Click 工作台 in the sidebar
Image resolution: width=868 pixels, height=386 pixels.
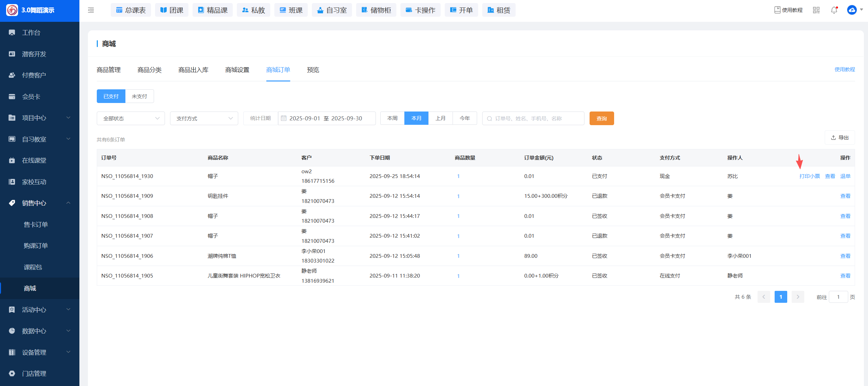pos(31,33)
